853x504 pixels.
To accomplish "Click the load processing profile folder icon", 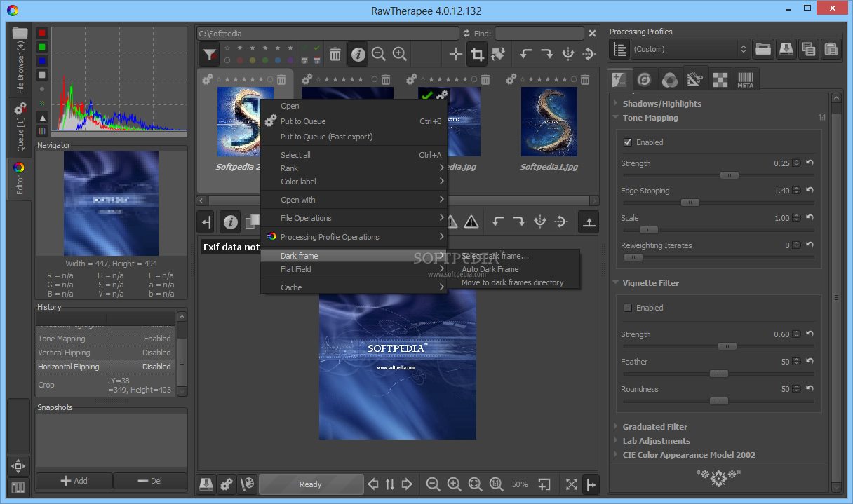I will click(x=763, y=49).
